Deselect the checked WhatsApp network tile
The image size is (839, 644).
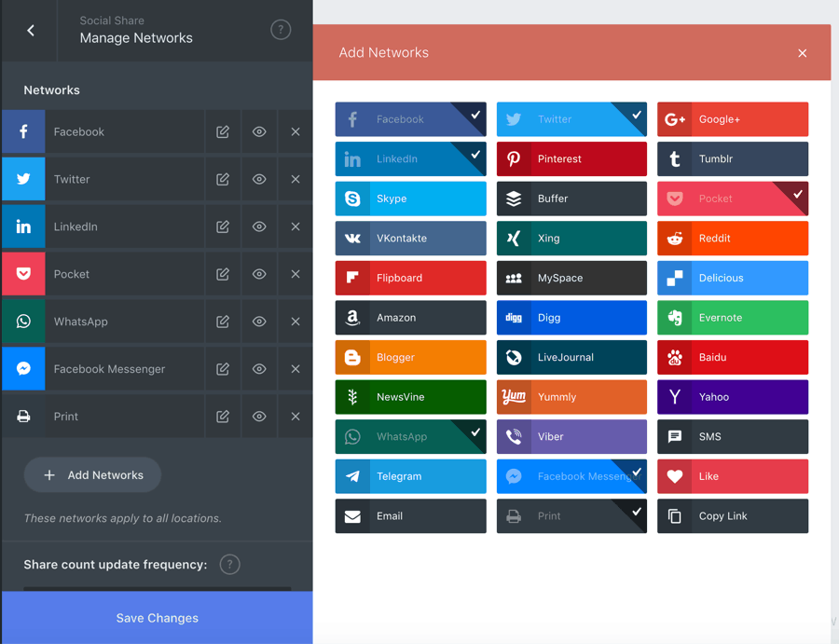coord(410,436)
